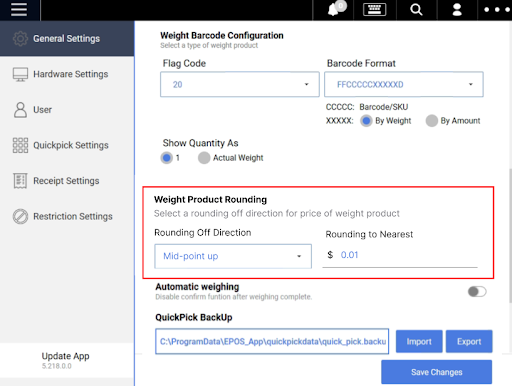Show the on-screen keyboard
Screen dimensions: 512x386
[x=375, y=9]
